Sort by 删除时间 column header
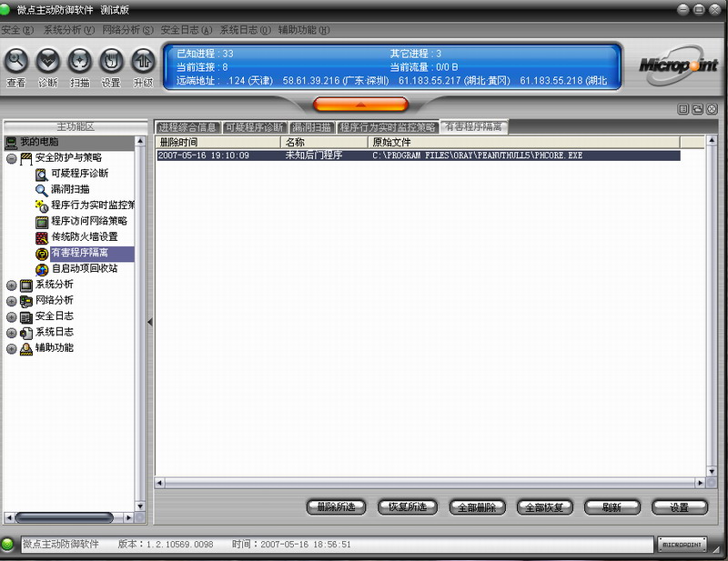This screenshot has width=728, height=561. (x=217, y=142)
